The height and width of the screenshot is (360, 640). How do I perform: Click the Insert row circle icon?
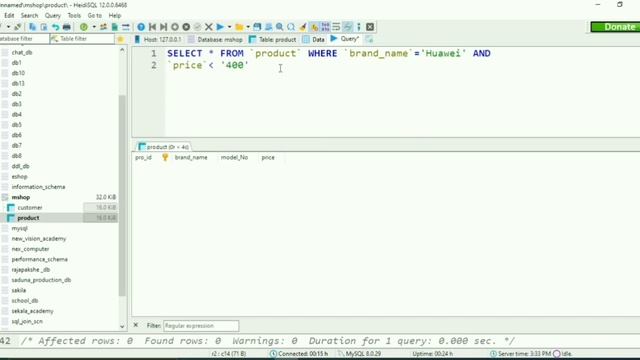[x=175, y=27]
